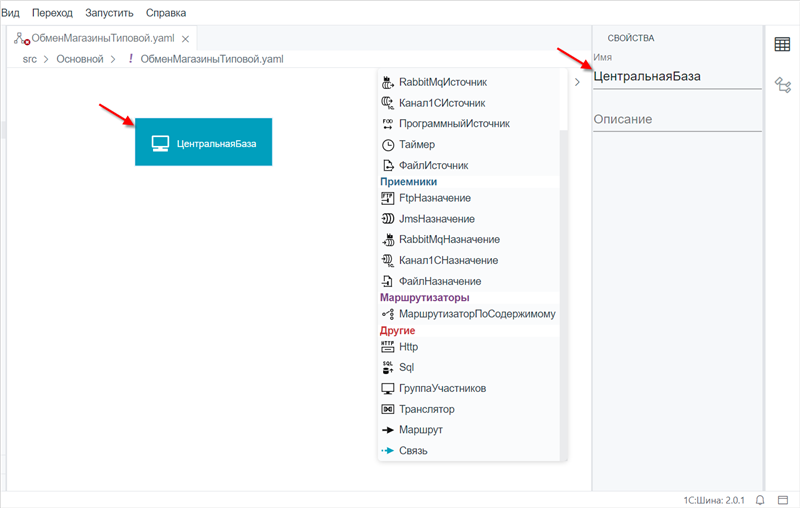800x508 pixels.
Task: Toggle the panel layout icon in status bar
Action: coord(783,500)
